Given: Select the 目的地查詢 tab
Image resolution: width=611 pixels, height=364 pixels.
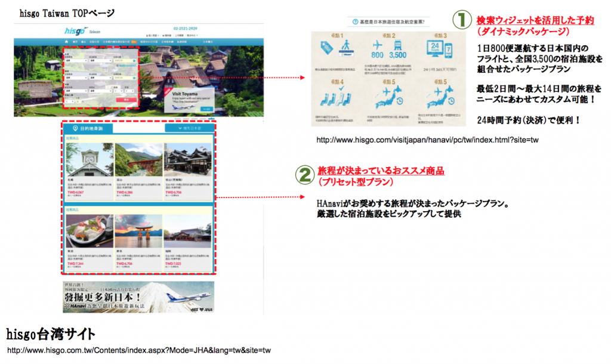Looking at the screenshot, I should (x=91, y=128).
